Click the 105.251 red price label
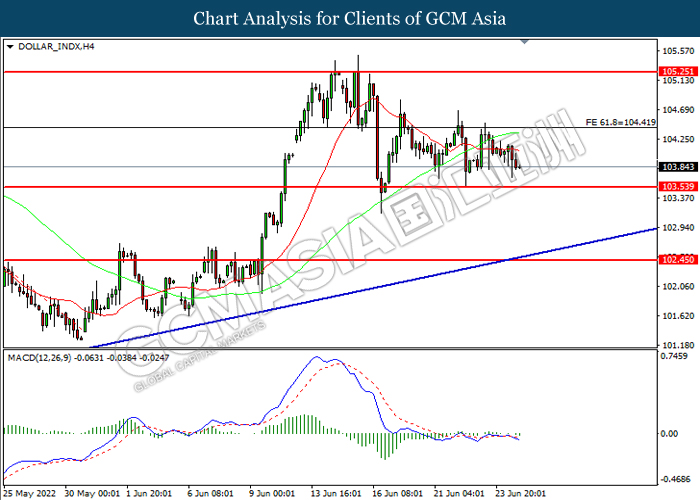 pyautogui.click(x=678, y=71)
